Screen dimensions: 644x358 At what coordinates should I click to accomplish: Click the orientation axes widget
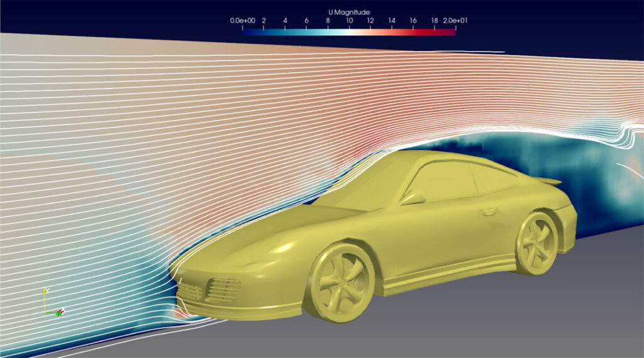pyautogui.click(x=52, y=303)
